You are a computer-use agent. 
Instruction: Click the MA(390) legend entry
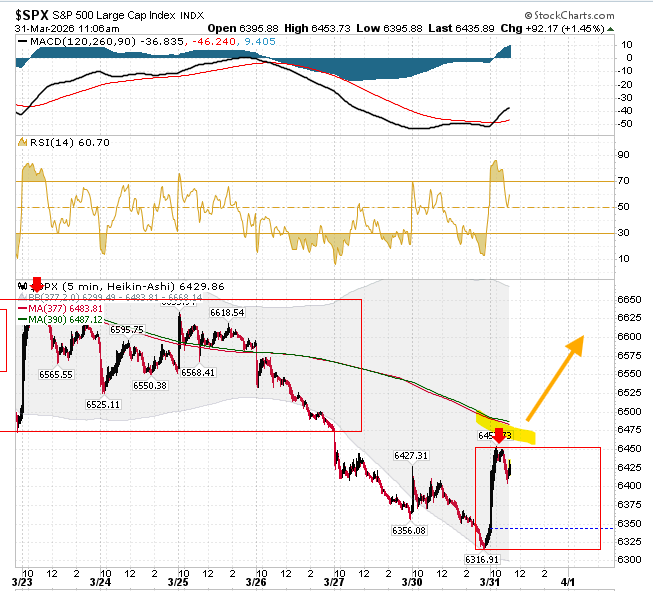pyautogui.click(x=60, y=319)
